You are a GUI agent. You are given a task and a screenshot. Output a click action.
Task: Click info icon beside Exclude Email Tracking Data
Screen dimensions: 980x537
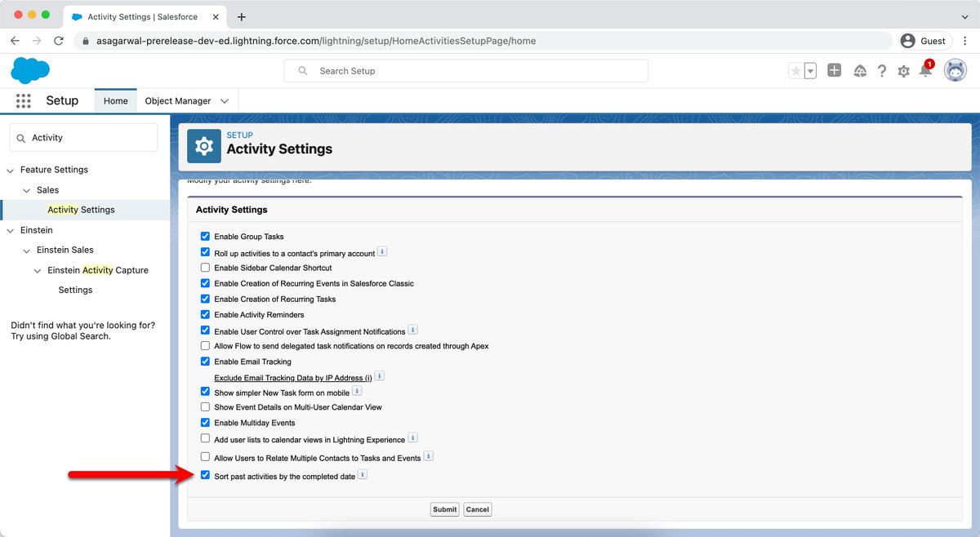tap(379, 376)
